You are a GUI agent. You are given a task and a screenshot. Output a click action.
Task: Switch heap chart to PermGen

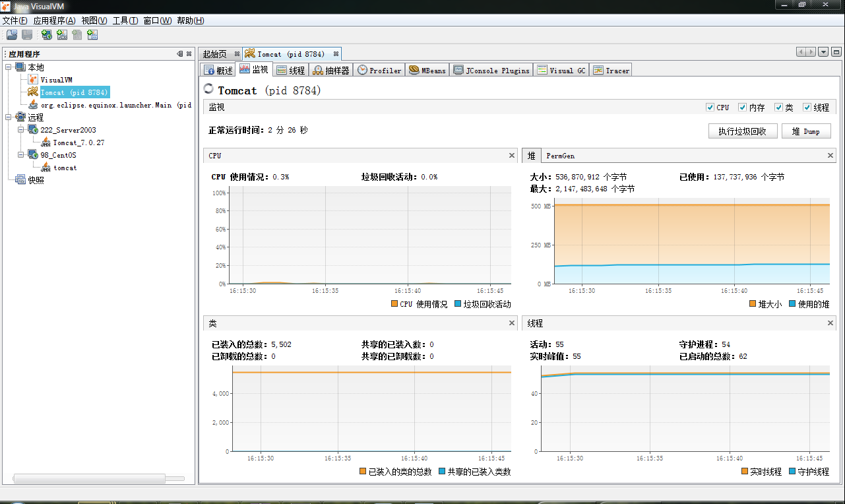tap(560, 156)
